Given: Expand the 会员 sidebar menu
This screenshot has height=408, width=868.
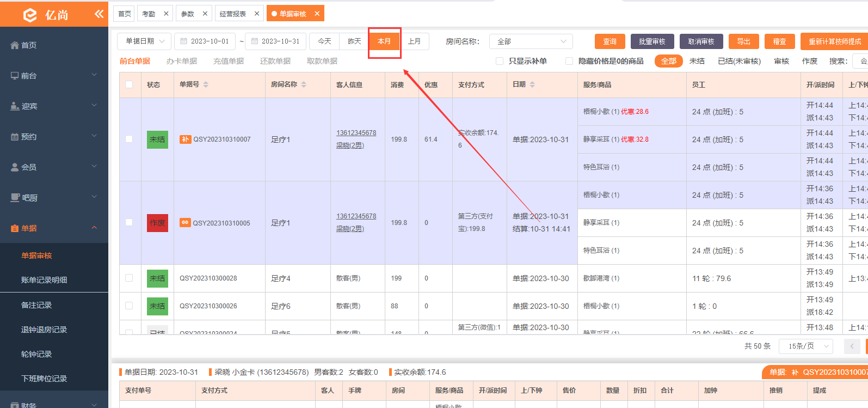Looking at the screenshot, I should point(54,167).
